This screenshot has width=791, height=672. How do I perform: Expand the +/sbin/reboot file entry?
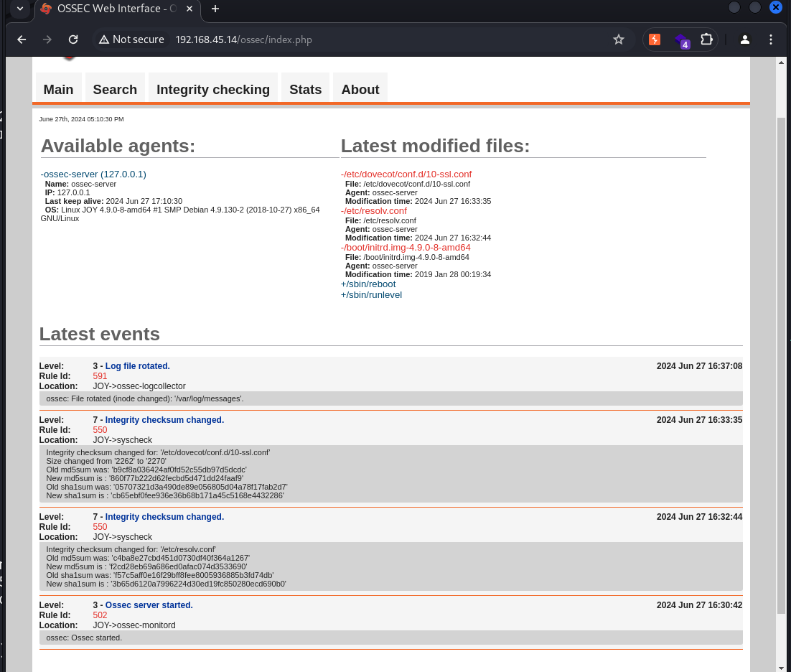(x=368, y=284)
